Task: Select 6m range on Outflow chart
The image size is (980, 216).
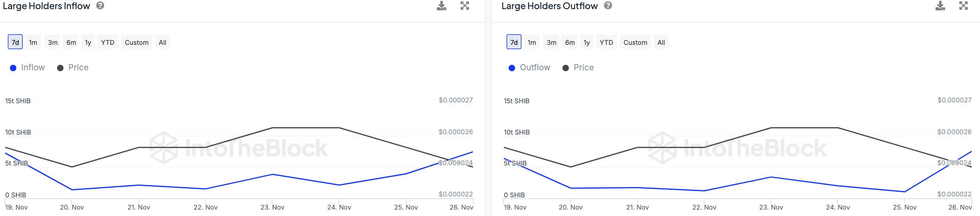Action: click(570, 42)
